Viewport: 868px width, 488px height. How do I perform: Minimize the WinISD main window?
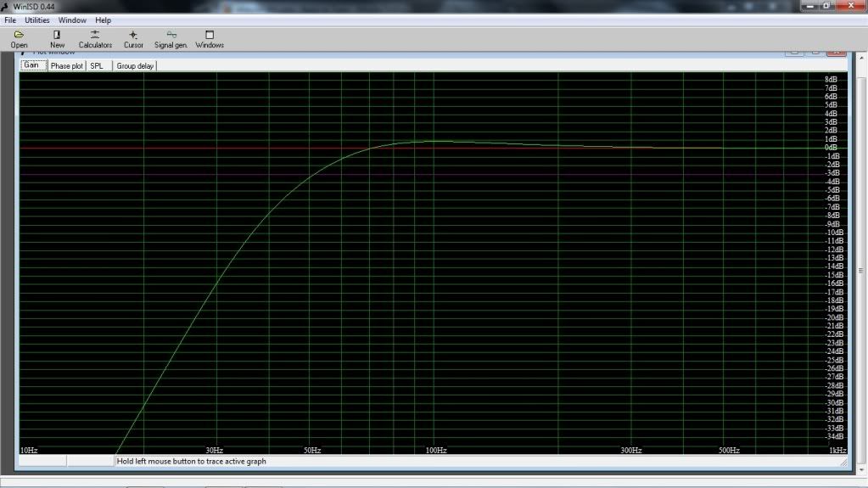coord(809,6)
